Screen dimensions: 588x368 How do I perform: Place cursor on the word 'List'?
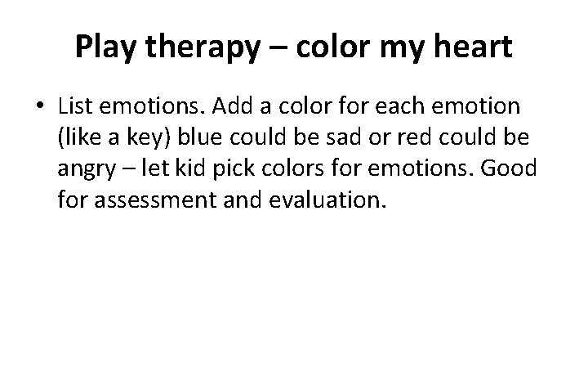pyautogui.click(x=75, y=105)
